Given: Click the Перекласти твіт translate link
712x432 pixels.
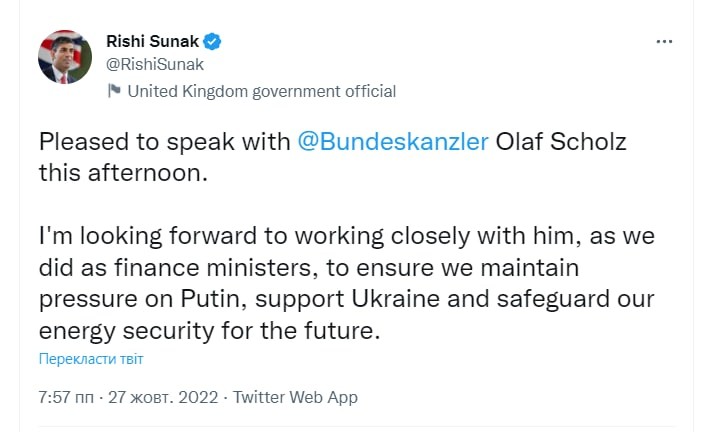Looking at the screenshot, I should pos(98,359).
